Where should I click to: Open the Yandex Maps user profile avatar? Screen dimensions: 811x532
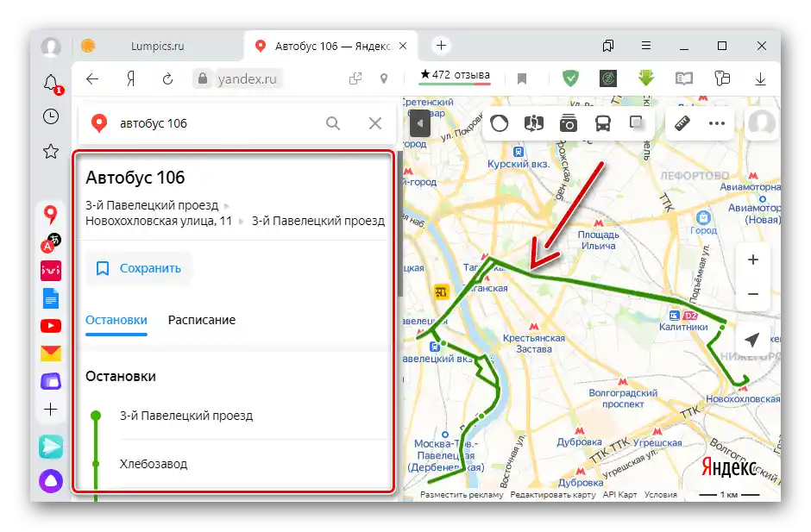tap(761, 123)
